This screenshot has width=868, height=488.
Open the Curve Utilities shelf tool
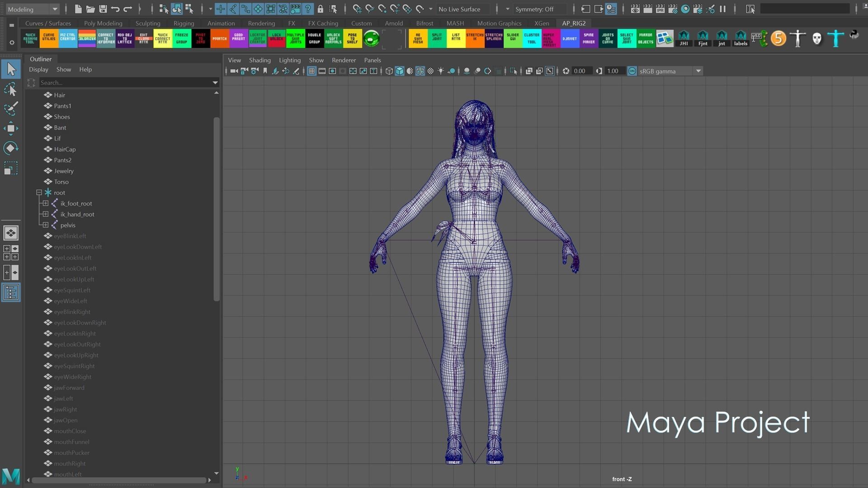pyautogui.click(x=49, y=38)
